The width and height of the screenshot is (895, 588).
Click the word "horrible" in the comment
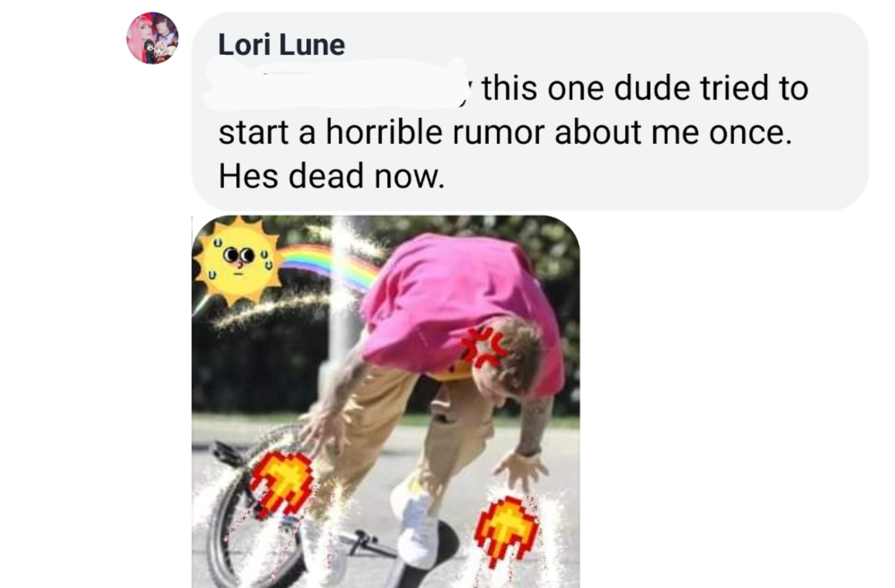click(x=384, y=132)
